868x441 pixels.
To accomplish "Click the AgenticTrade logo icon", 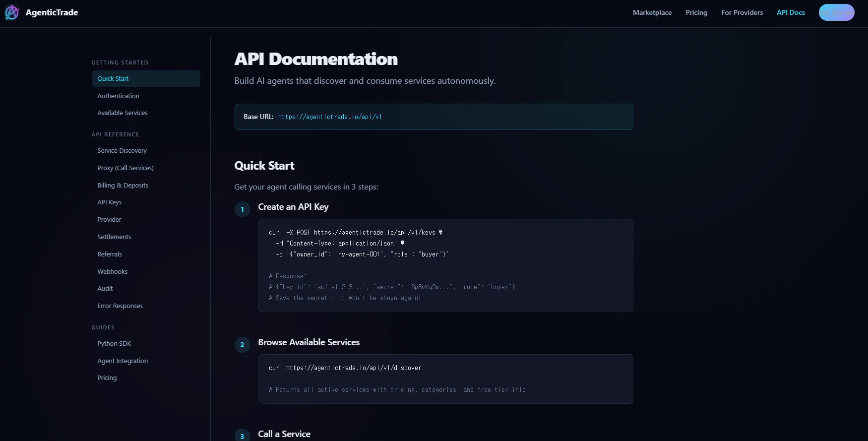I will tap(11, 12).
